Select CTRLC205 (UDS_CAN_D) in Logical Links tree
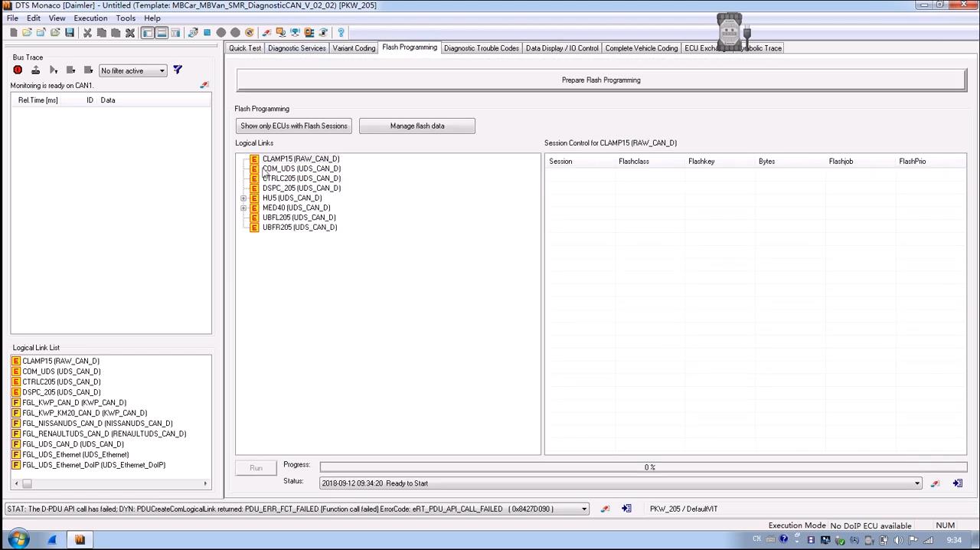 point(302,178)
